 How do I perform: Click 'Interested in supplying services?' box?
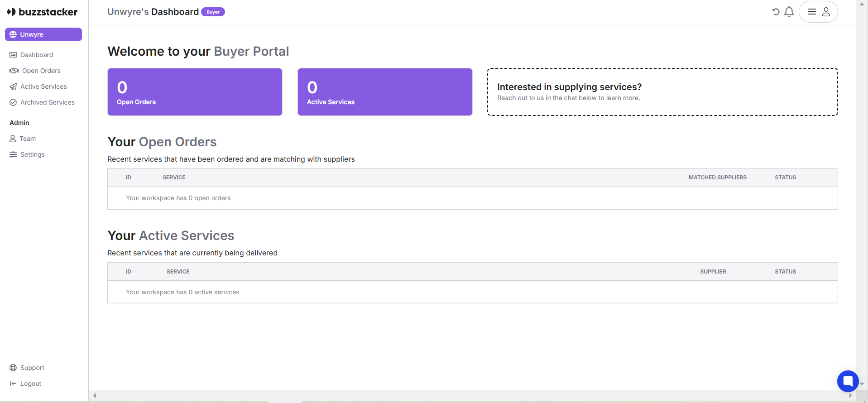pos(662,92)
